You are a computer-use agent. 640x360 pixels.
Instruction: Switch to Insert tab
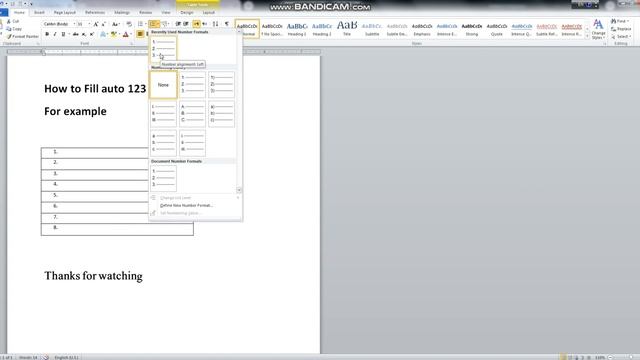pos(39,13)
